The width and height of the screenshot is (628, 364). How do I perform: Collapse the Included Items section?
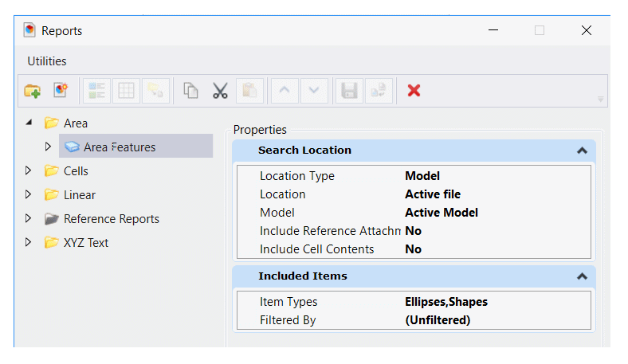582,276
